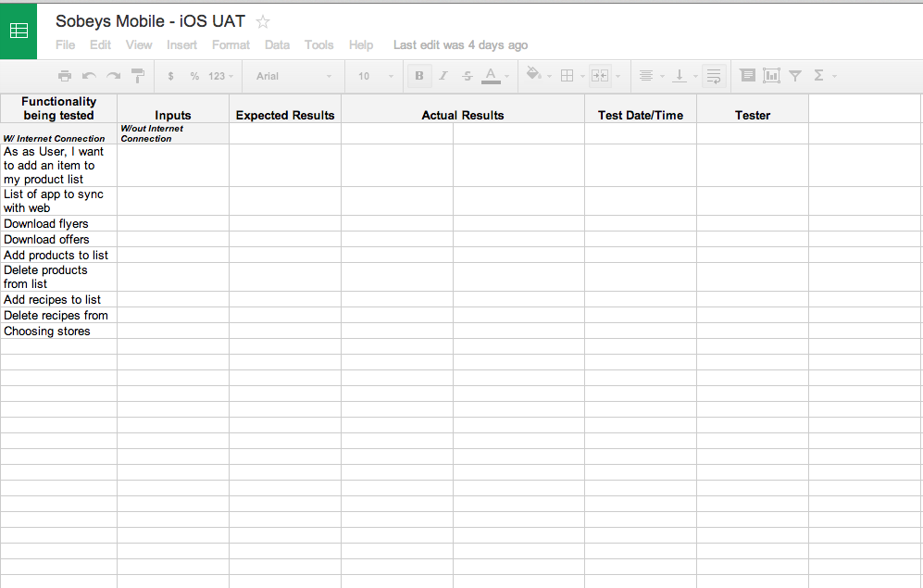The height and width of the screenshot is (588, 923).
Task: Undo the last action
Action: pyautogui.click(x=89, y=76)
